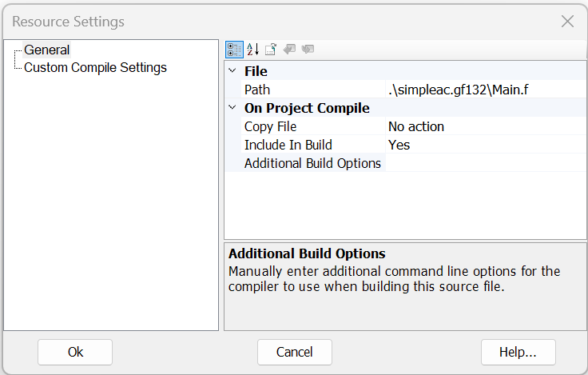This screenshot has height=375, width=588.
Task: Click the Property Pages icon
Action: tap(271, 50)
